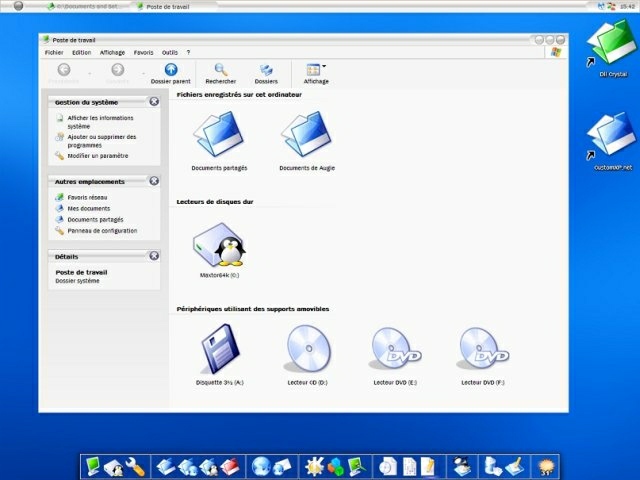Click Modifier un paramètre link
The image size is (640, 480).
(x=98, y=156)
